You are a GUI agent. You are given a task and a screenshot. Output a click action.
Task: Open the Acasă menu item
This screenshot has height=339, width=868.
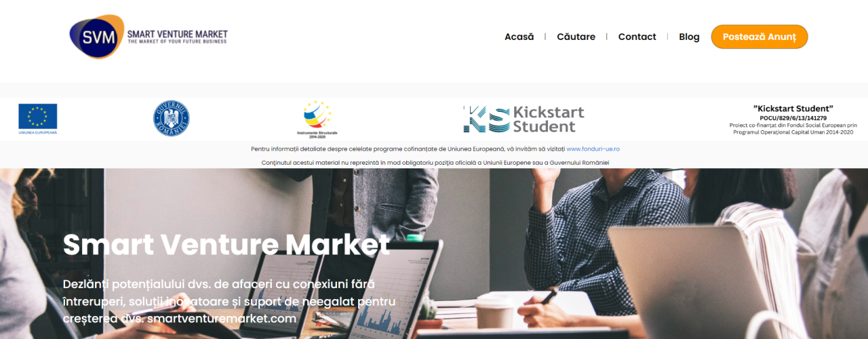pyautogui.click(x=519, y=37)
